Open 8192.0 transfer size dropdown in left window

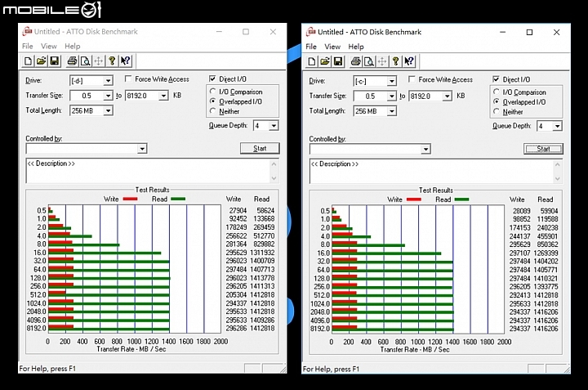(163, 96)
